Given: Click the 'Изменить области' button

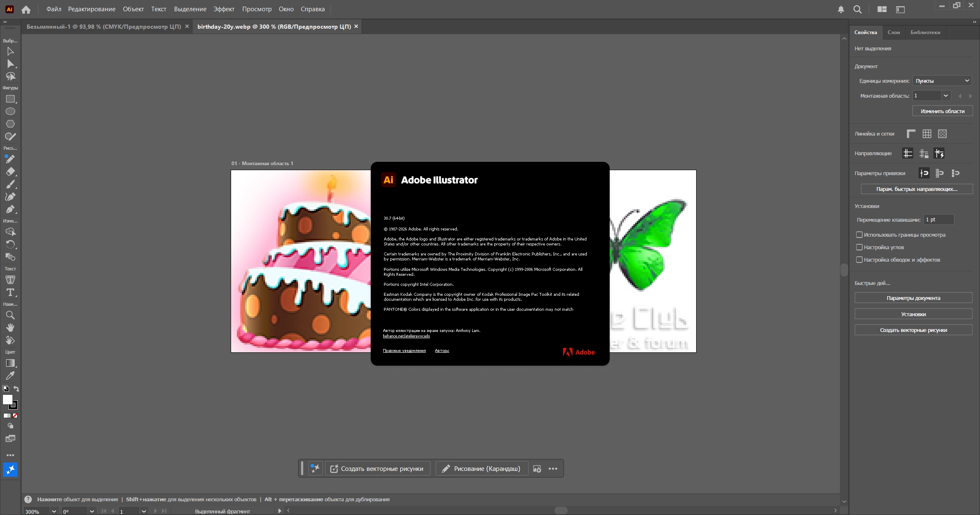Looking at the screenshot, I should pos(943,111).
